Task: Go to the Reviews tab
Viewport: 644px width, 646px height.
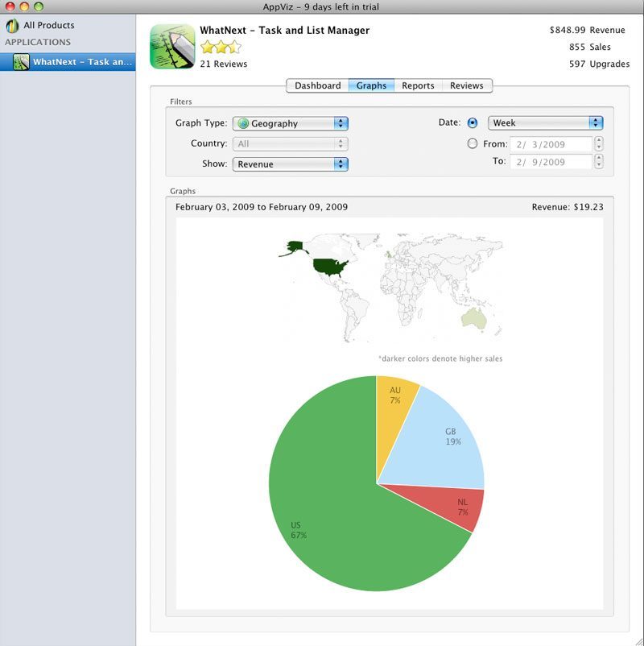Action: (466, 85)
